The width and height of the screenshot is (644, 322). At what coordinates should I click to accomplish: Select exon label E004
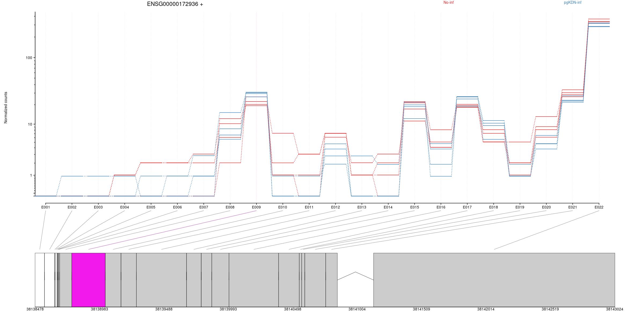pos(125,207)
